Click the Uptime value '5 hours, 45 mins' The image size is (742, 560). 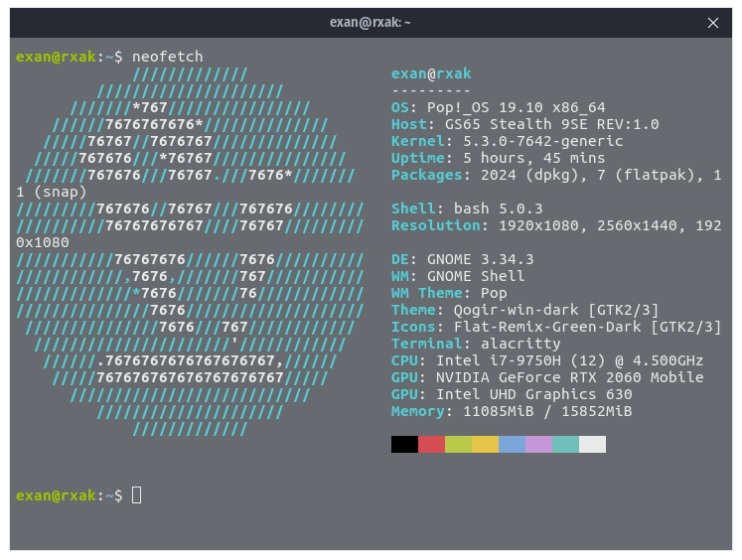click(x=533, y=158)
